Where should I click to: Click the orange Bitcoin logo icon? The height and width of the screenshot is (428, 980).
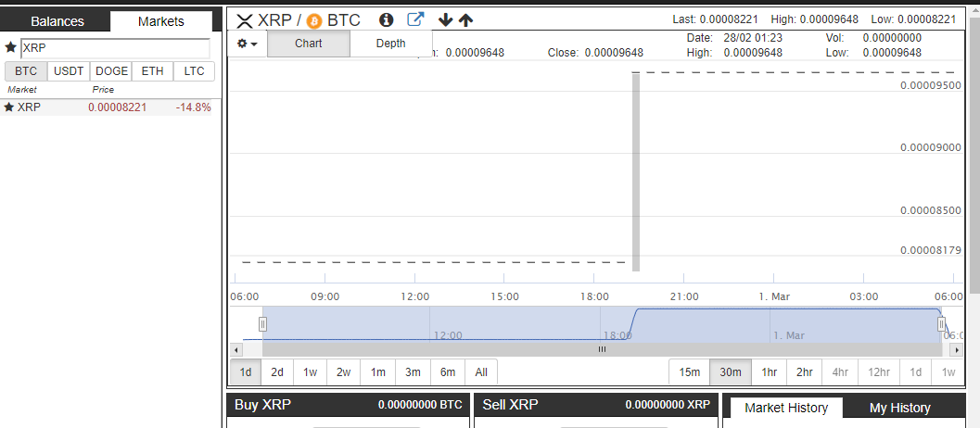pos(315,21)
